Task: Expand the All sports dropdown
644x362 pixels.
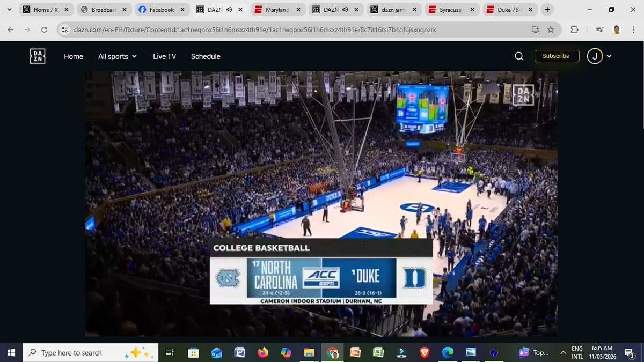Action: pos(117,56)
